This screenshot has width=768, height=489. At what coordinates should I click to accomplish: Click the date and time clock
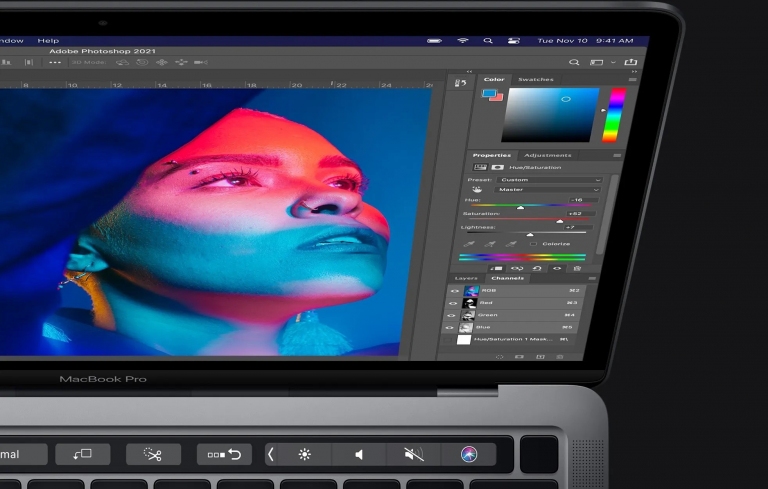pos(585,41)
